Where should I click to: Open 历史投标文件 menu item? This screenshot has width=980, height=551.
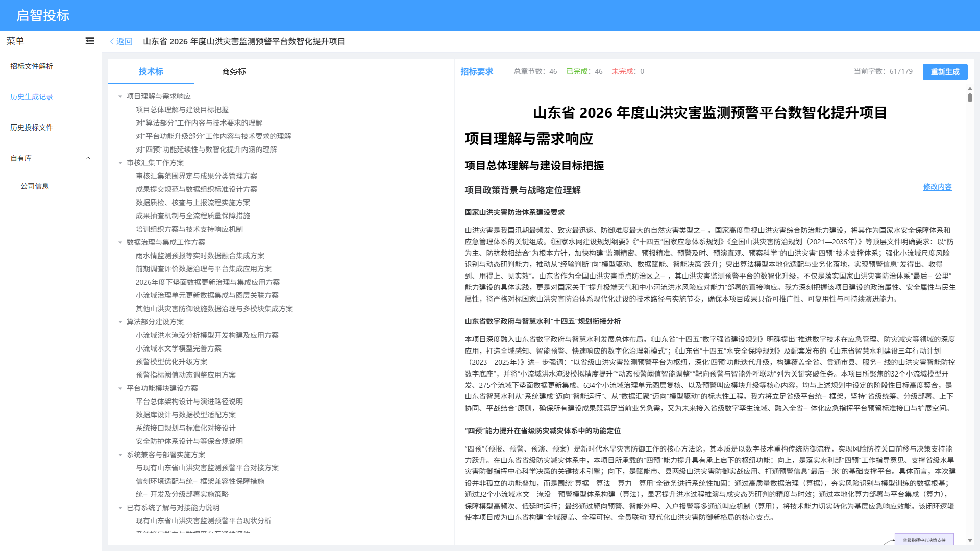[x=32, y=128]
